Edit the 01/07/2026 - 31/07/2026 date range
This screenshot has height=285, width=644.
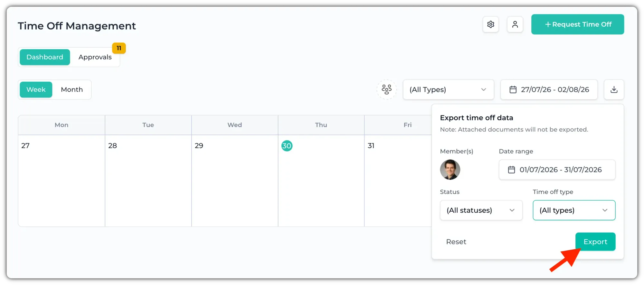pyautogui.click(x=557, y=170)
